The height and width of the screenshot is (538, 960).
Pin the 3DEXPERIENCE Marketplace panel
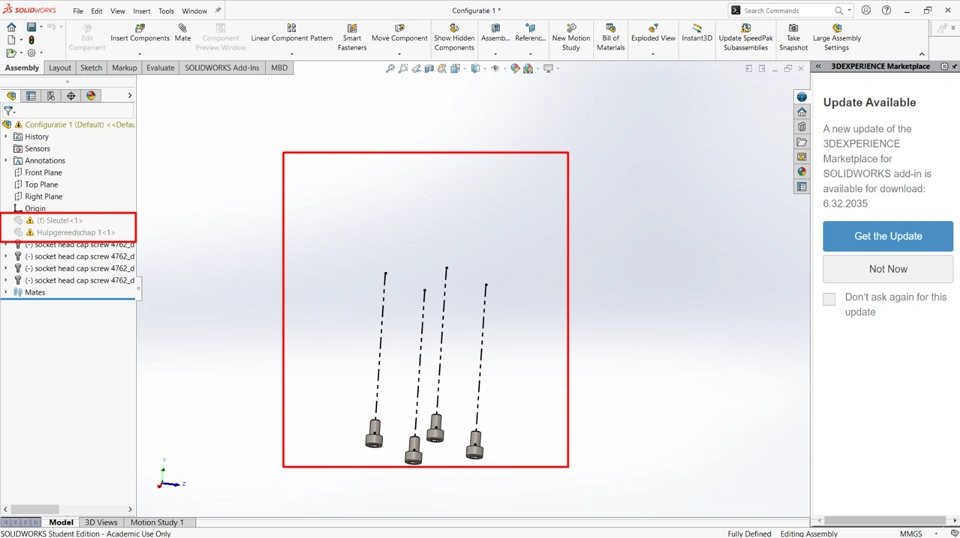click(x=954, y=66)
